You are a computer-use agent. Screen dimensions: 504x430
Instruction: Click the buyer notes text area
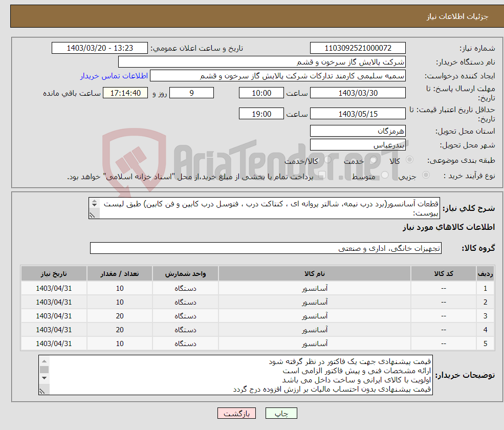coord(235,375)
